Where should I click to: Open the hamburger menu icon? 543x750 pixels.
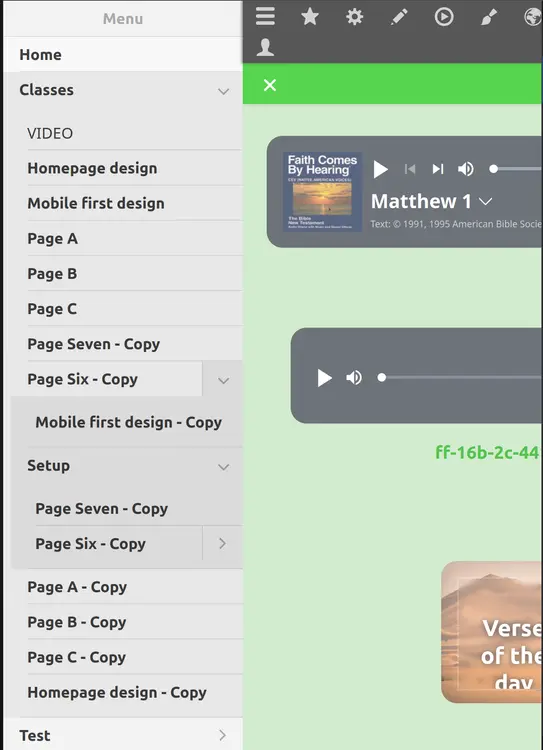coord(265,17)
